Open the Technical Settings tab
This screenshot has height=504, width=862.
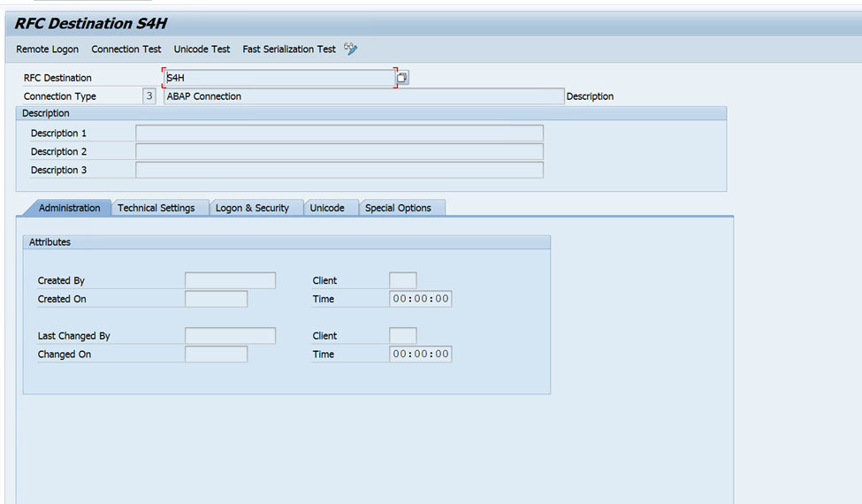tap(156, 208)
